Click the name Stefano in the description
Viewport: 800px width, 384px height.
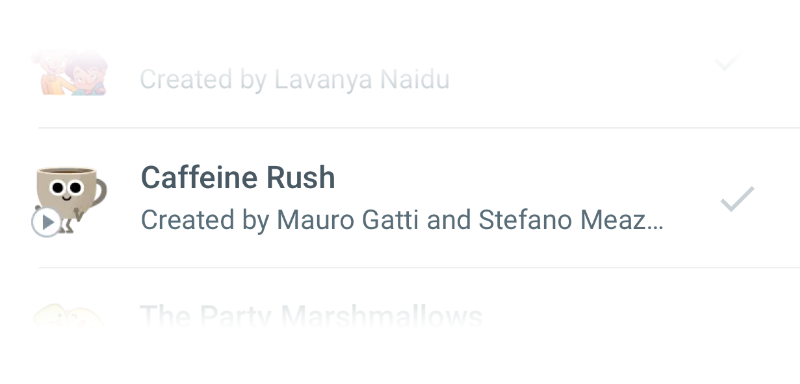pyautogui.click(x=525, y=220)
